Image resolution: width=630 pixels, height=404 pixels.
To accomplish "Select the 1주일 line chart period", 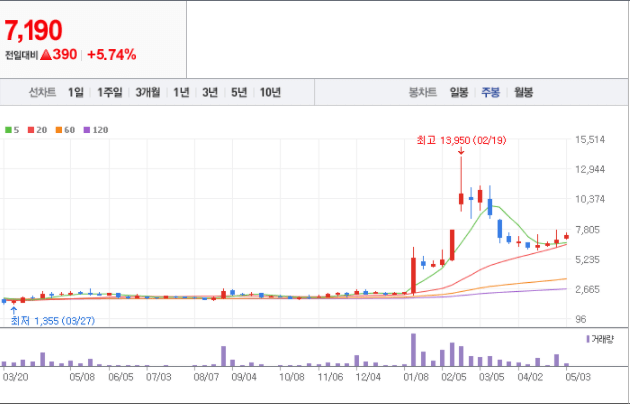I will point(110,92).
